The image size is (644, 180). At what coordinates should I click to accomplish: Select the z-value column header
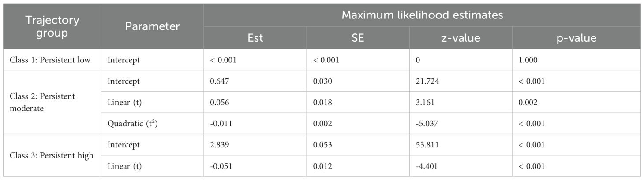(x=461, y=38)
